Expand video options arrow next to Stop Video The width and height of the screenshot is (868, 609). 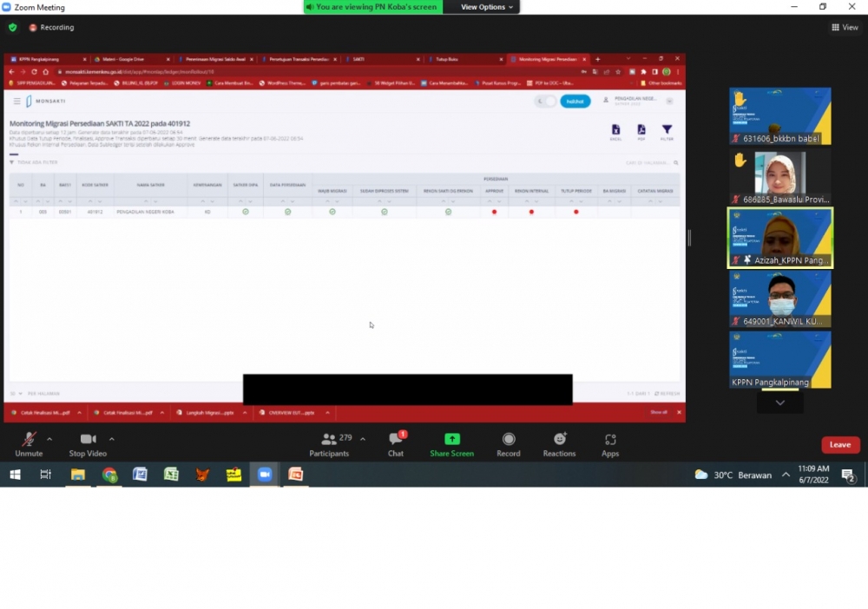pyautogui.click(x=112, y=439)
